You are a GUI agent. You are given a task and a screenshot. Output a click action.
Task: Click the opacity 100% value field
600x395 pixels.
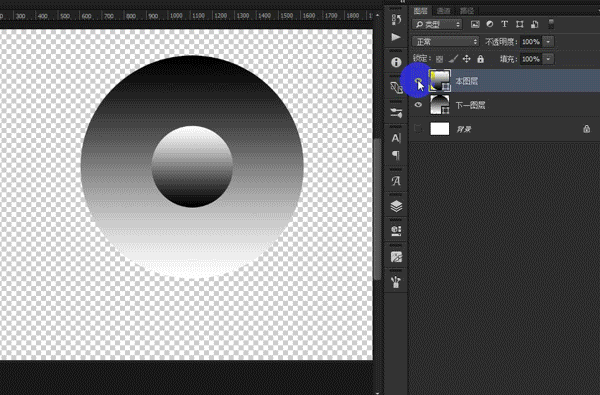[531, 41]
